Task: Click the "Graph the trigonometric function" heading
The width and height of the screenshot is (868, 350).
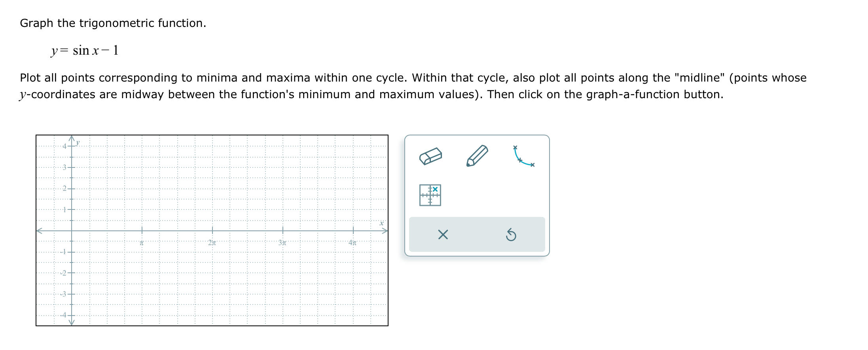Action: (x=113, y=23)
